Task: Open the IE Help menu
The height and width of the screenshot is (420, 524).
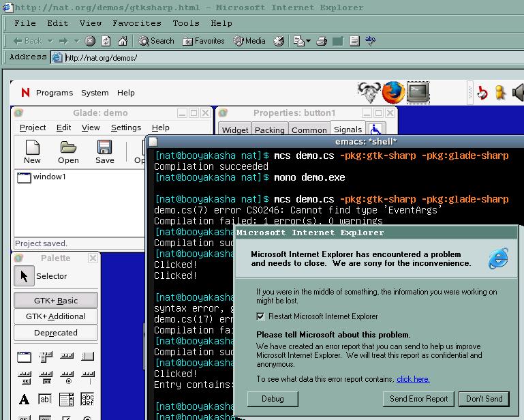Action: coord(221,23)
